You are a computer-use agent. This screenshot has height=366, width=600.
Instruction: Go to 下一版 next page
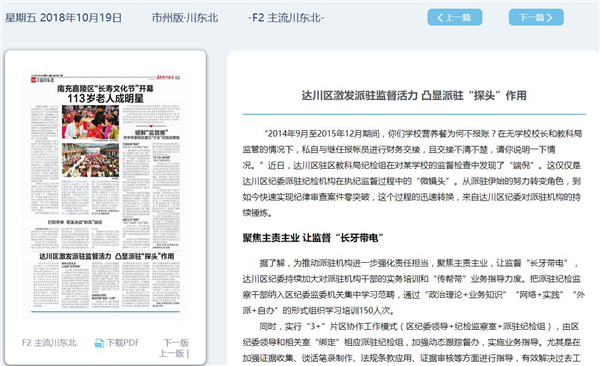click(x=176, y=343)
